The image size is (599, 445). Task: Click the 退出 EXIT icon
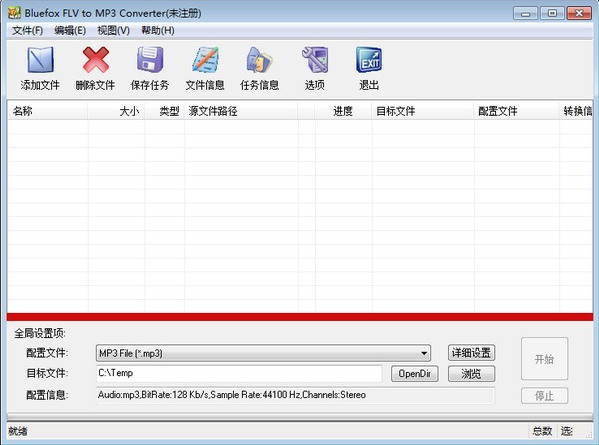pos(369,60)
